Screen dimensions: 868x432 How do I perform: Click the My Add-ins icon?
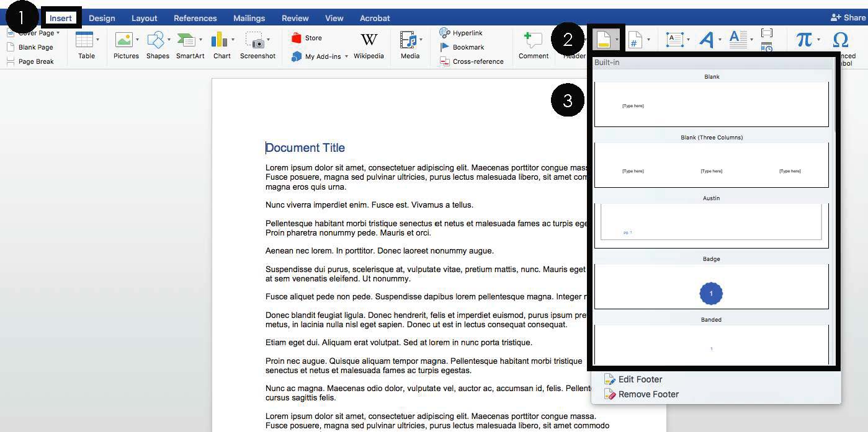pyautogui.click(x=297, y=56)
